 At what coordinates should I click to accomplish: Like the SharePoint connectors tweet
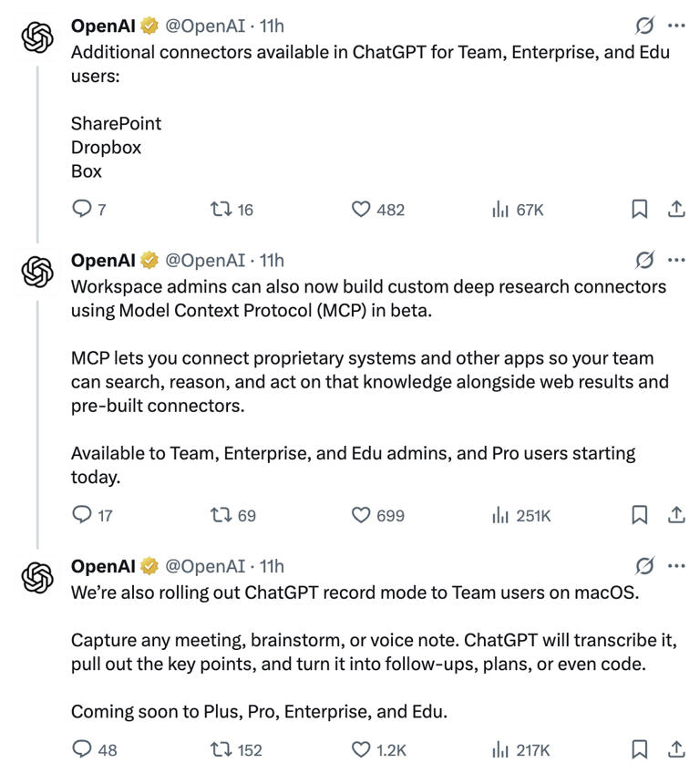tap(361, 209)
